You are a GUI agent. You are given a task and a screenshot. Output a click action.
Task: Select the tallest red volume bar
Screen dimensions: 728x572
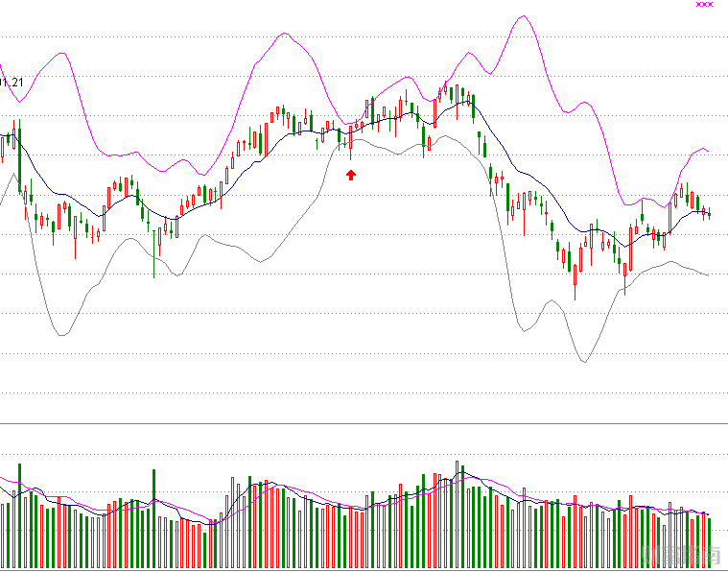pos(457,514)
